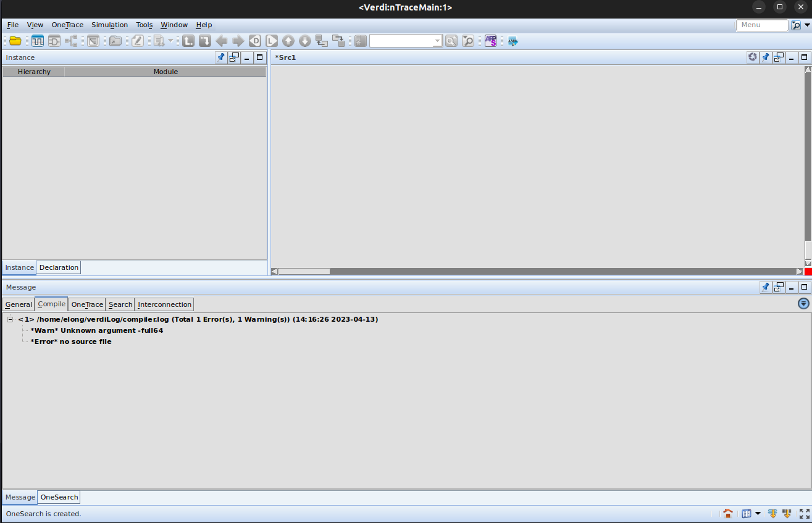
Task: Click the new schematic toolbar icon
Action: click(x=54, y=41)
